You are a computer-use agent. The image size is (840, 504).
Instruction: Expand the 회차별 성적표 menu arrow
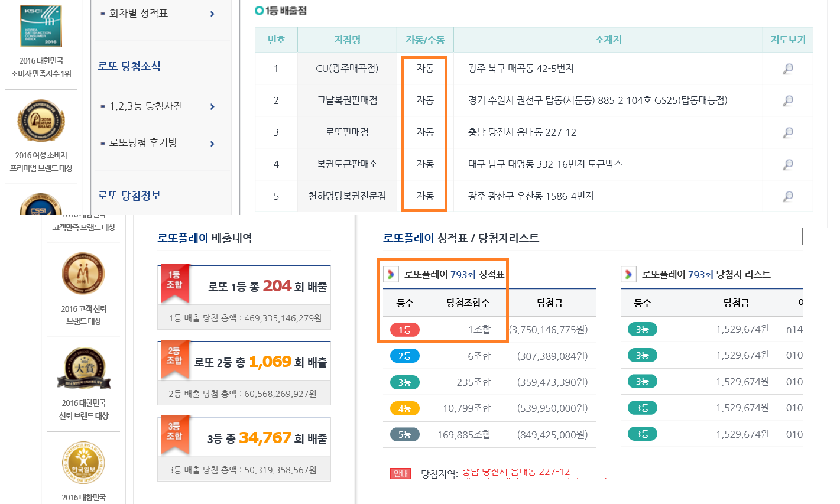[212, 14]
